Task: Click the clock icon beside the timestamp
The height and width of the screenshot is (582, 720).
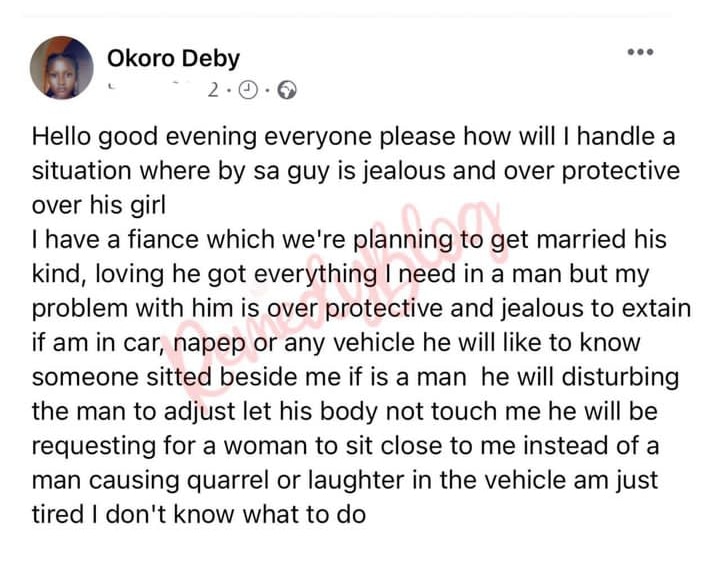Action: 248,90
